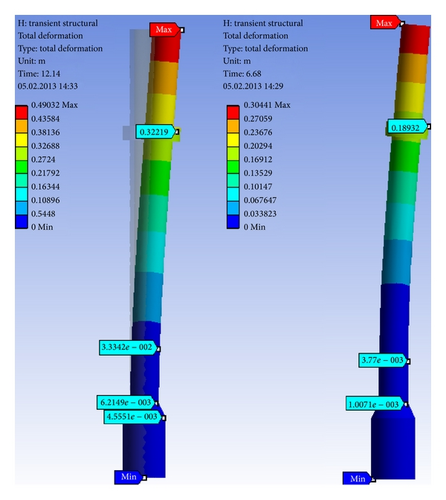Select the 1.0071e-003 probe annotation
The image size is (446, 500).
point(375,404)
